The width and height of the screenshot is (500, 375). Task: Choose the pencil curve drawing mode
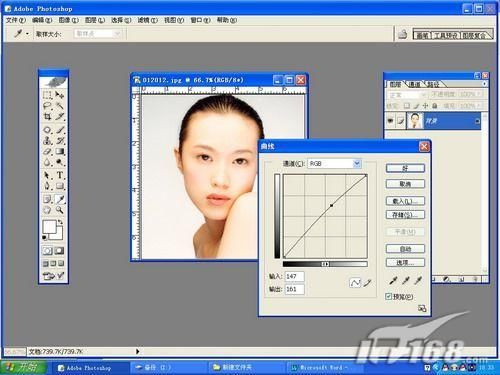coord(367,283)
